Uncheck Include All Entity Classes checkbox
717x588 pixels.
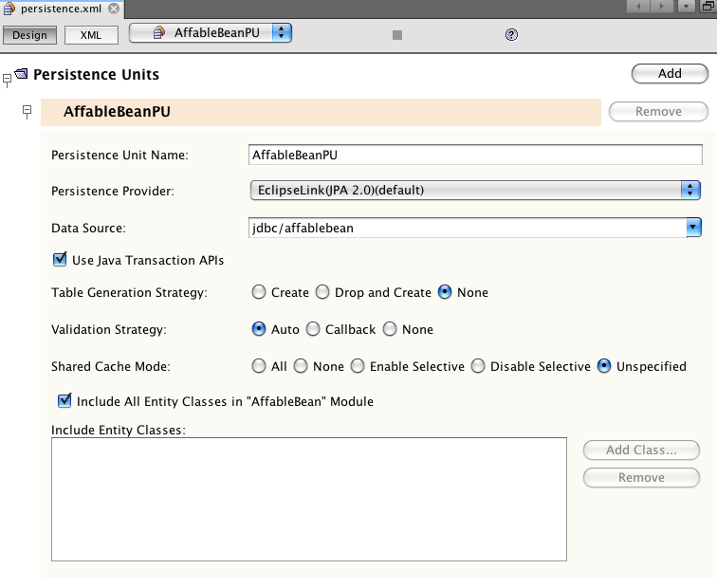pyautogui.click(x=64, y=401)
